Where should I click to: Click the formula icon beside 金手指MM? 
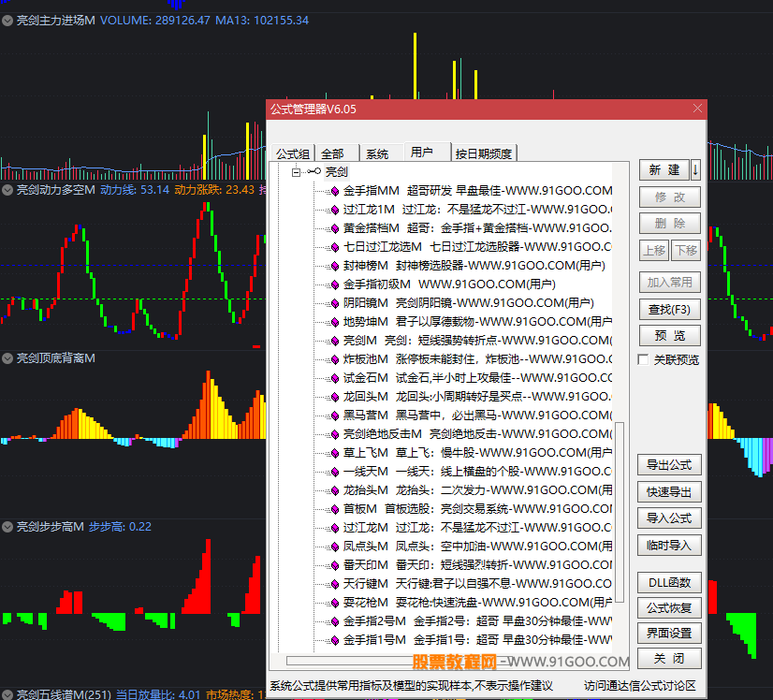tap(333, 191)
